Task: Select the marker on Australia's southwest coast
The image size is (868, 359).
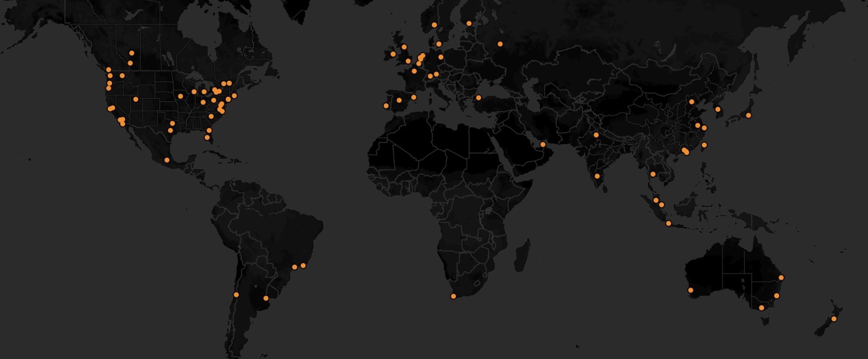Action: (x=690, y=290)
